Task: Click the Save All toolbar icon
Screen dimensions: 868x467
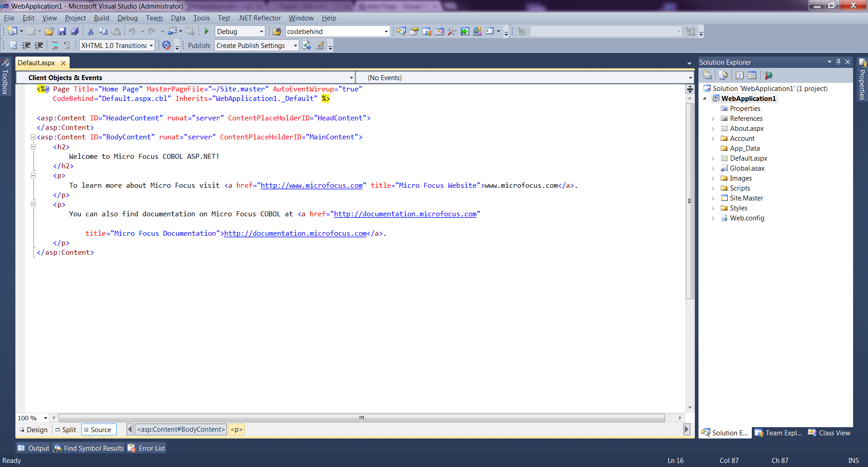Action: pyautogui.click(x=75, y=31)
